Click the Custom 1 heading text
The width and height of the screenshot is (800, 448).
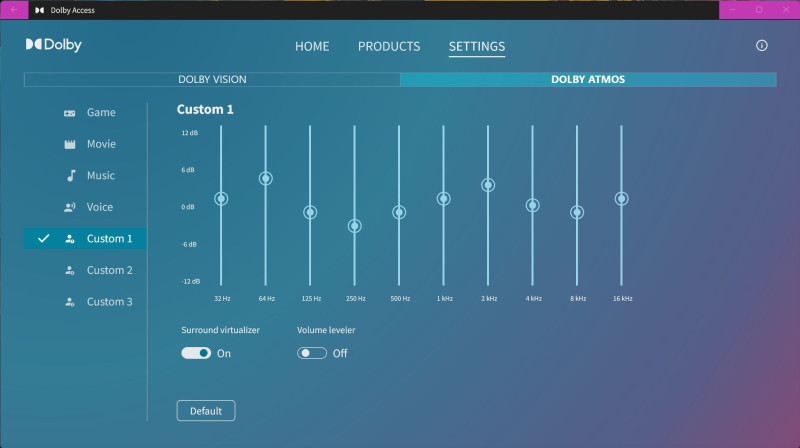(205, 110)
